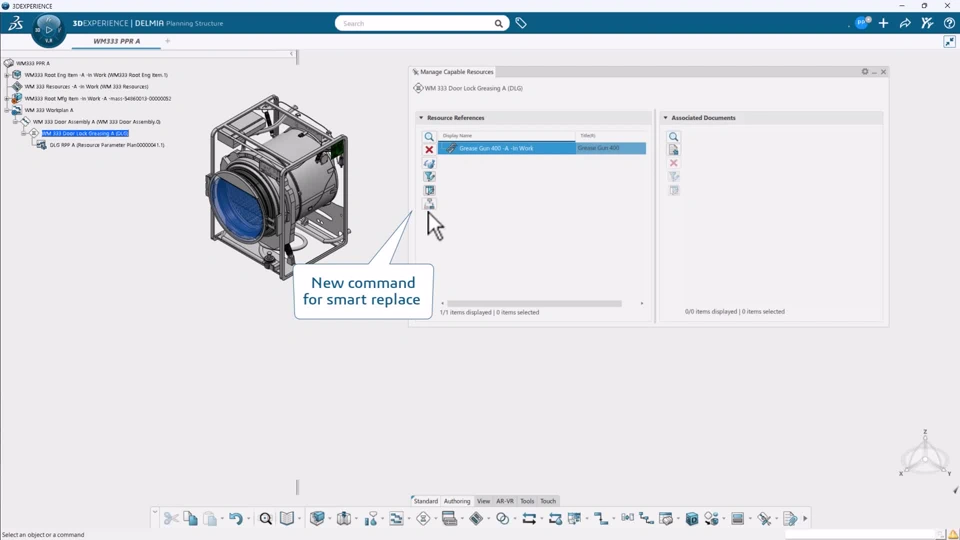
Task: Minimize the Manage Capable Resources panel
Action: click(874, 72)
